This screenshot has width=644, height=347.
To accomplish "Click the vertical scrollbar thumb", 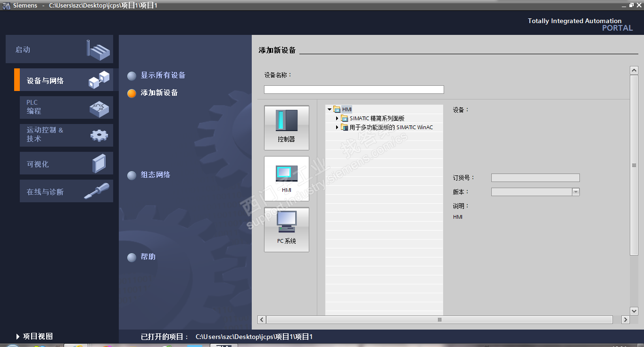I will point(634,165).
